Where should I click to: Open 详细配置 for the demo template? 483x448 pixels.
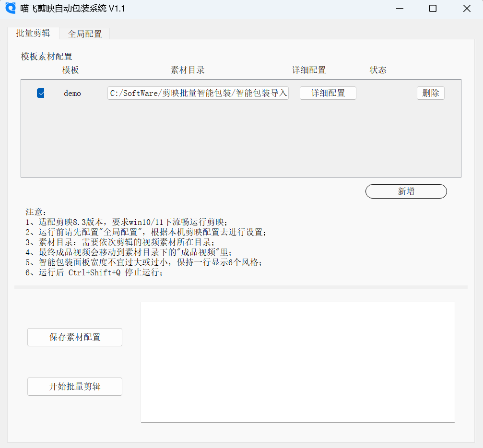click(x=328, y=93)
